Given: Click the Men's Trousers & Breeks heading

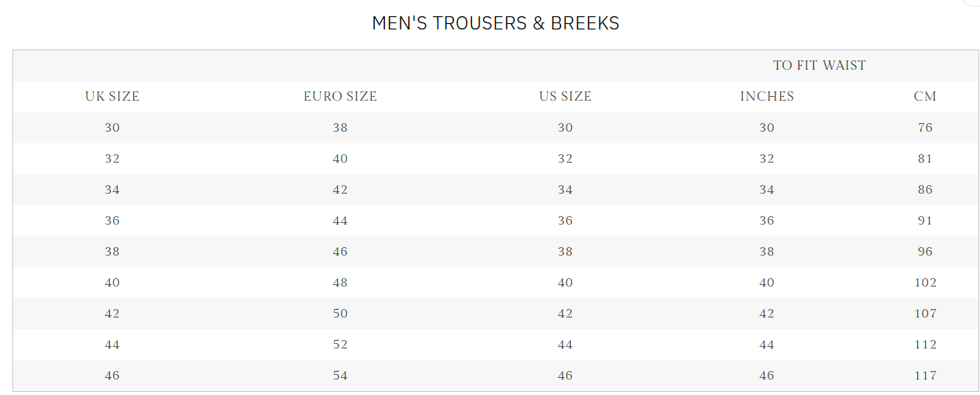Looking at the screenshot, I should [495, 23].
